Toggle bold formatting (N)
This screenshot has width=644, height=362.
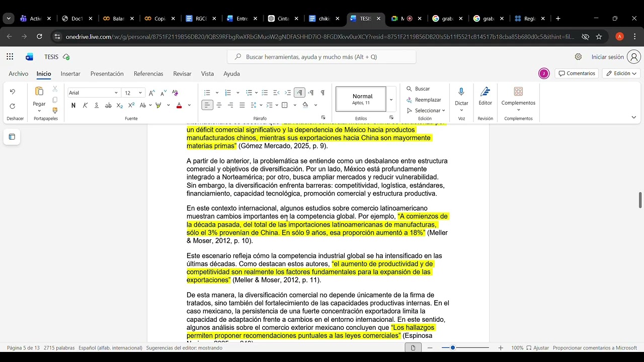[73, 105]
